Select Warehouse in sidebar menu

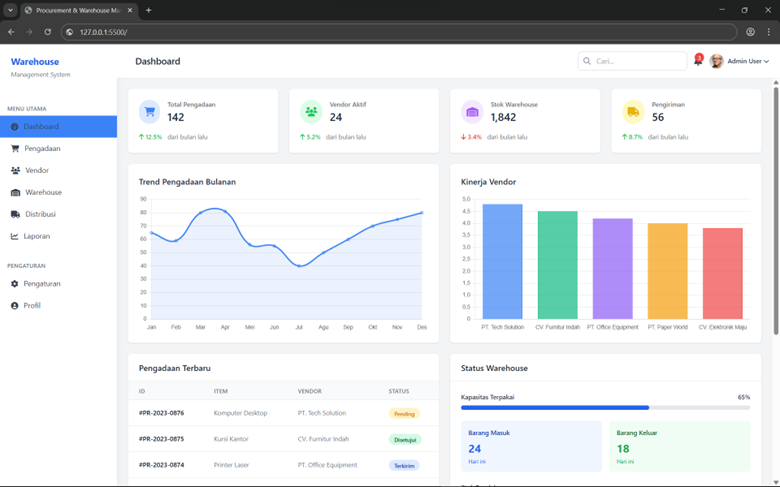coord(43,192)
